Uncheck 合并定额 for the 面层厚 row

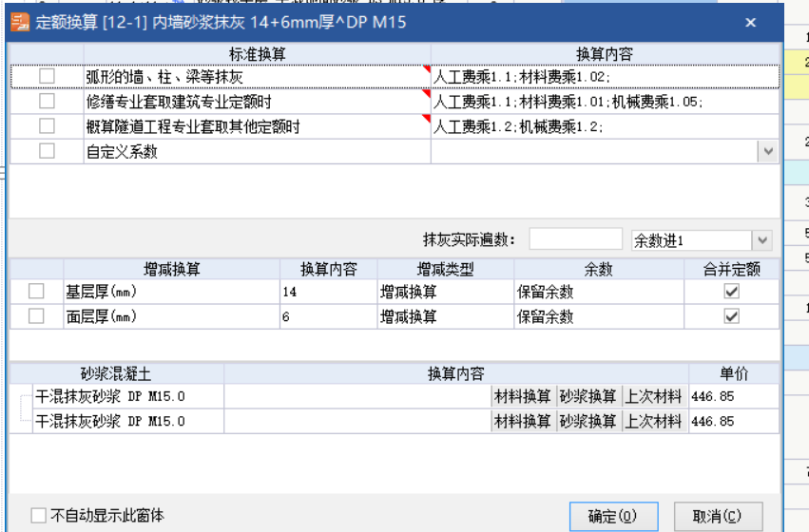point(732,316)
